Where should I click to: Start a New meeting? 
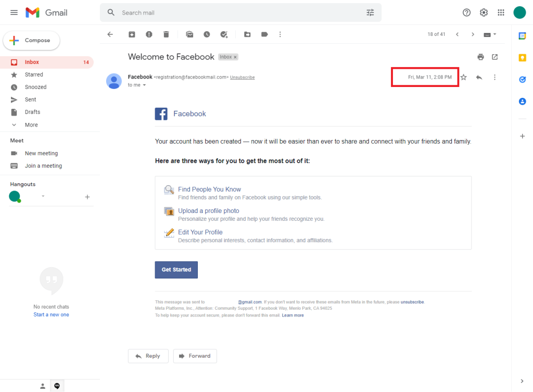[x=41, y=154]
